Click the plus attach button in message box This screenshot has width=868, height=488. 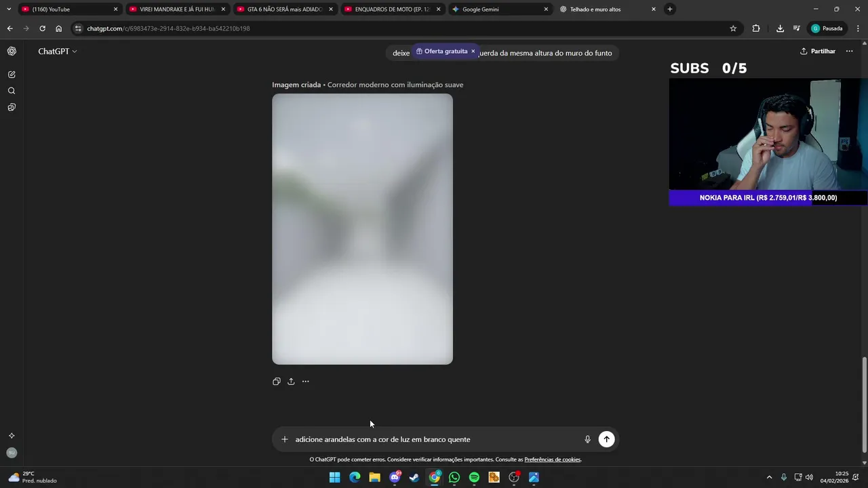(285, 439)
